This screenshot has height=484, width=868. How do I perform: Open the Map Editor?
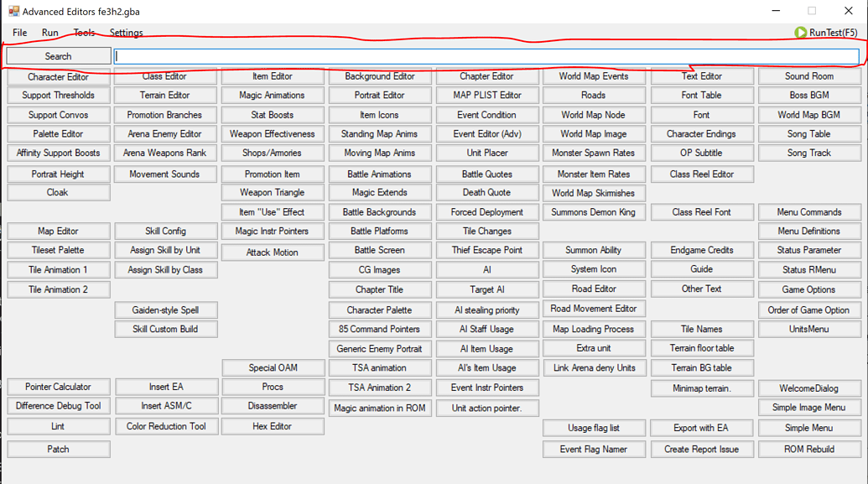pyautogui.click(x=58, y=232)
